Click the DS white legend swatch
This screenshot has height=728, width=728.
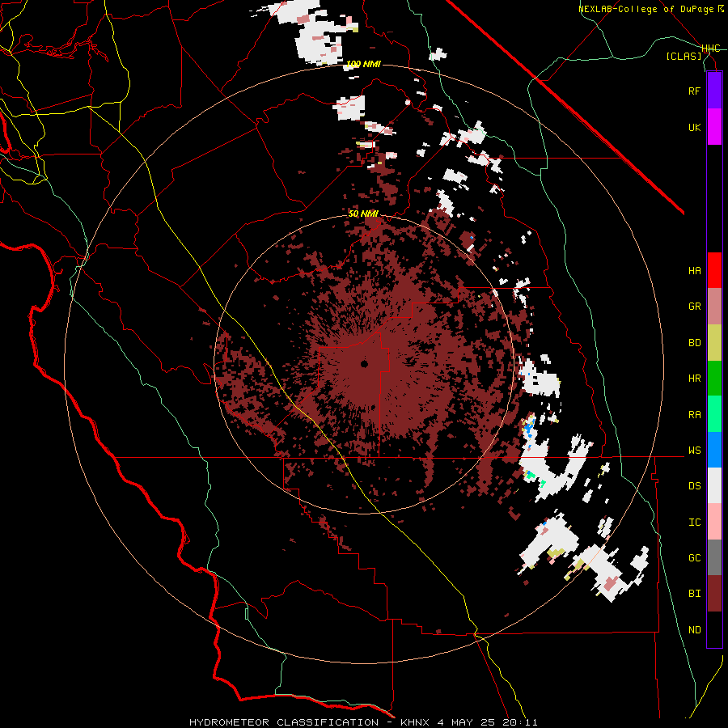click(x=714, y=485)
